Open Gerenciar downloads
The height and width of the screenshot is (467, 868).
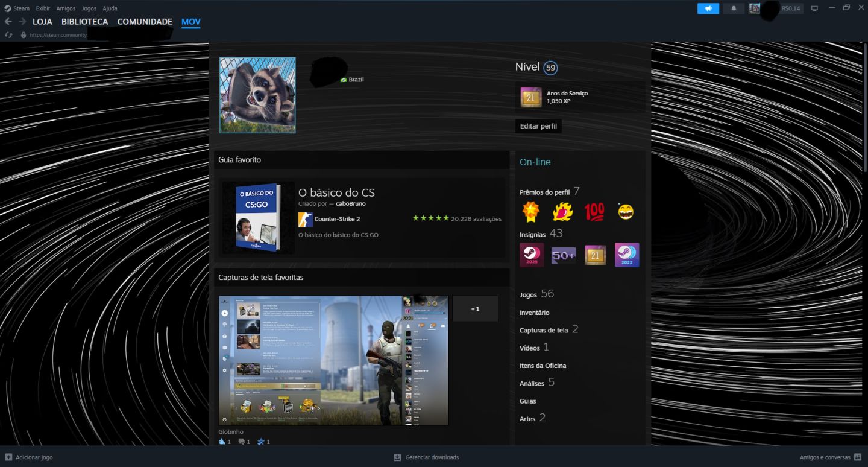426,457
